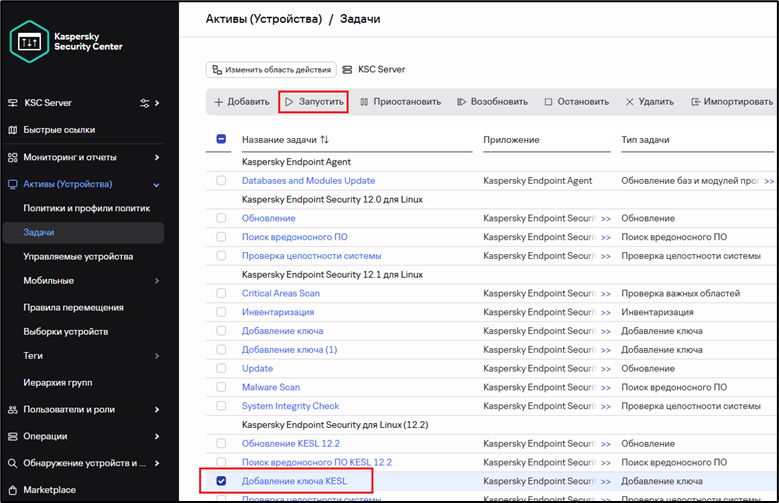Open Проверка целостности системы task link
The height and width of the screenshot is (503, 779).
[x=312, y=256]
